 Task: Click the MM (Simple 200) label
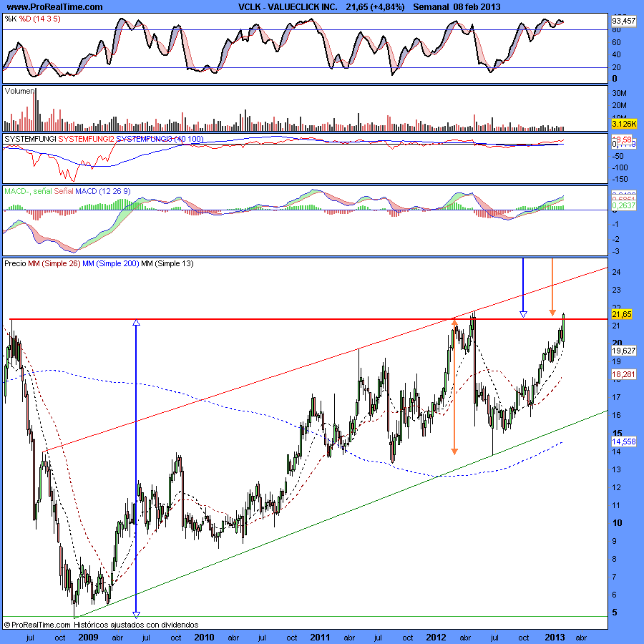[110, 263]
